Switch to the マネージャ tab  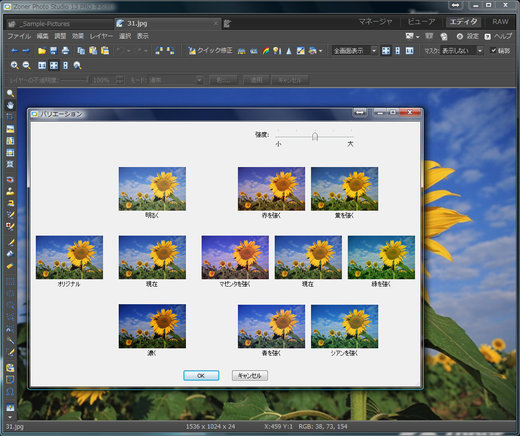(x=375, y=22)
